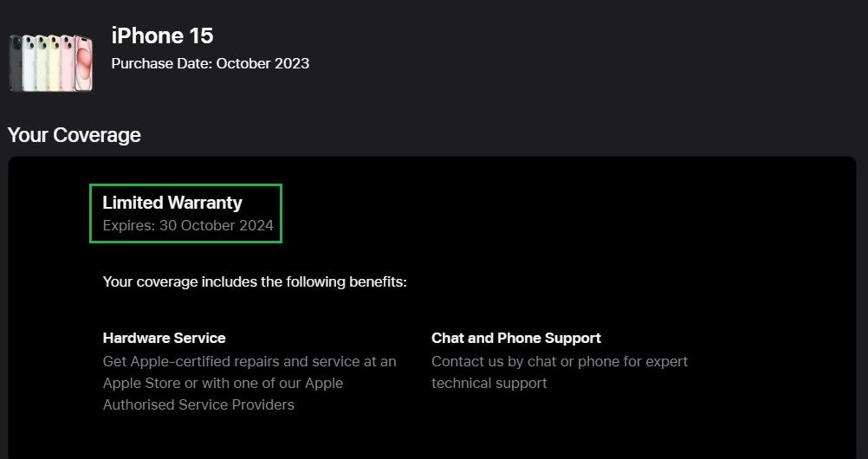Click the Authorised Service Providers text line
Viewport: 868px width, 459px height.
pyautogui.click(x=198, y=404)
